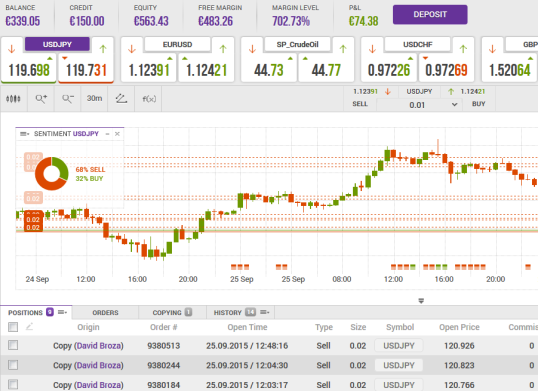The image size is (538, 391).
Task: Click the USDJPY buy price 119.731
Action: [x=86, y=70]
